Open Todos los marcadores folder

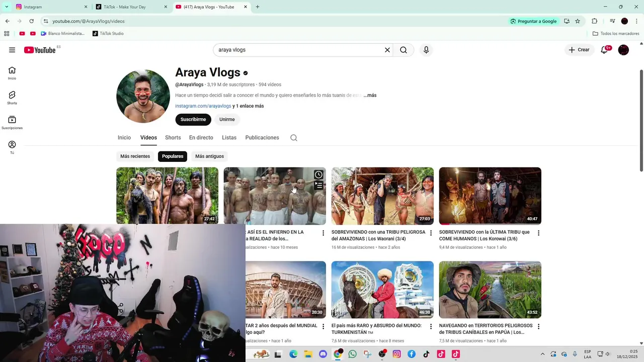(616, 34)
